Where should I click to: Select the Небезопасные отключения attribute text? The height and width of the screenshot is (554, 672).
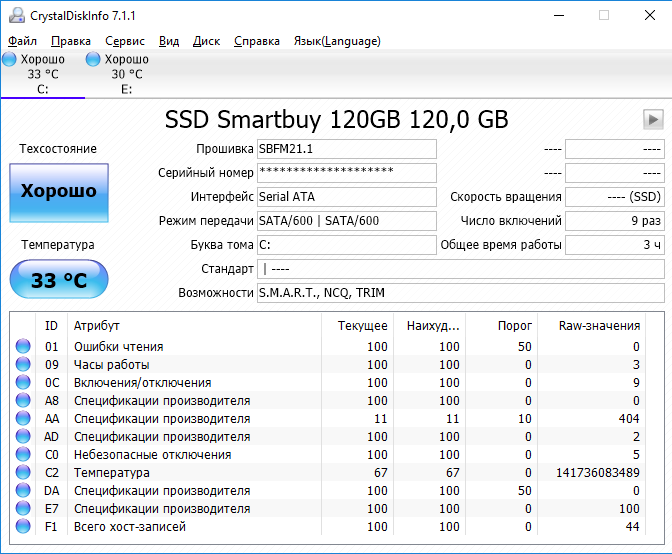(153, 455)
